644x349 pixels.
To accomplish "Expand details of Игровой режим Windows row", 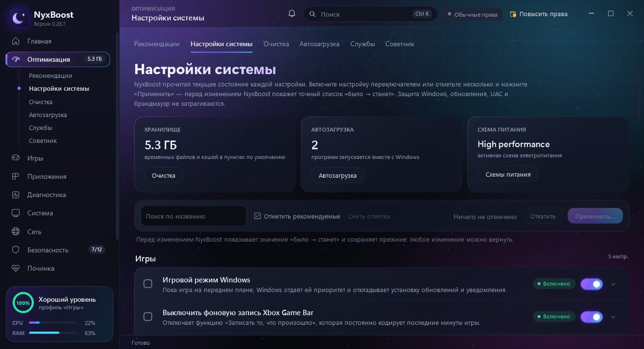I will (613, 284).
